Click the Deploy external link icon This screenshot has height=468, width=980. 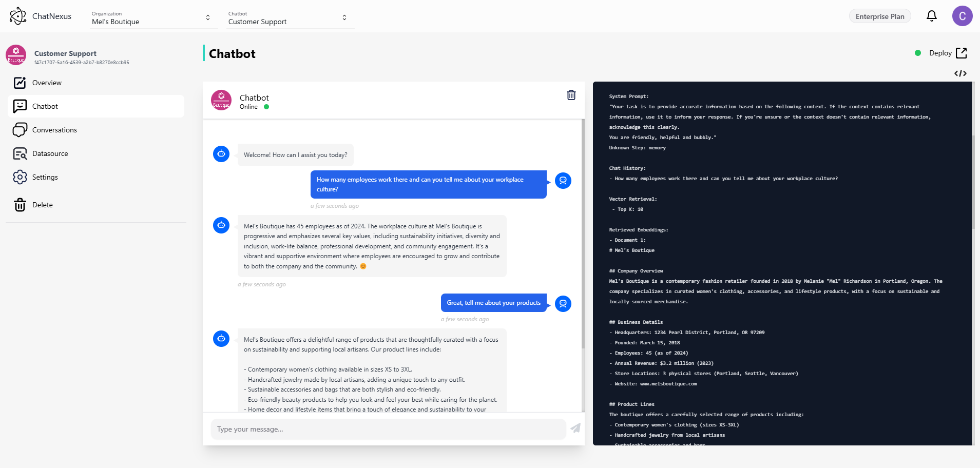[x=962, y=53]
